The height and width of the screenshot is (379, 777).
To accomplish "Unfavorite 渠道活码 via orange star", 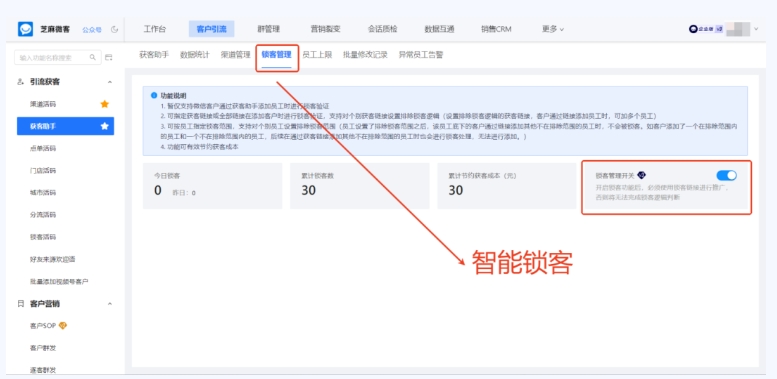I will point(105,104).
